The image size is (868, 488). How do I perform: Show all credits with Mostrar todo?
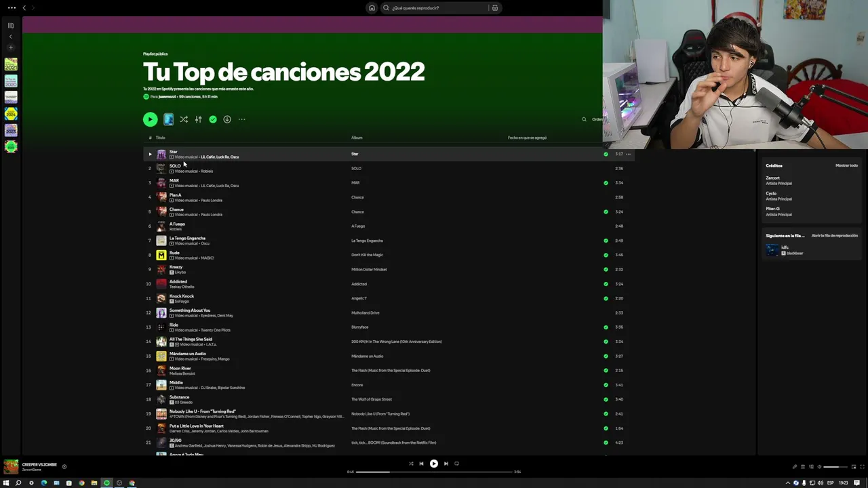click(x=846, y=165)
